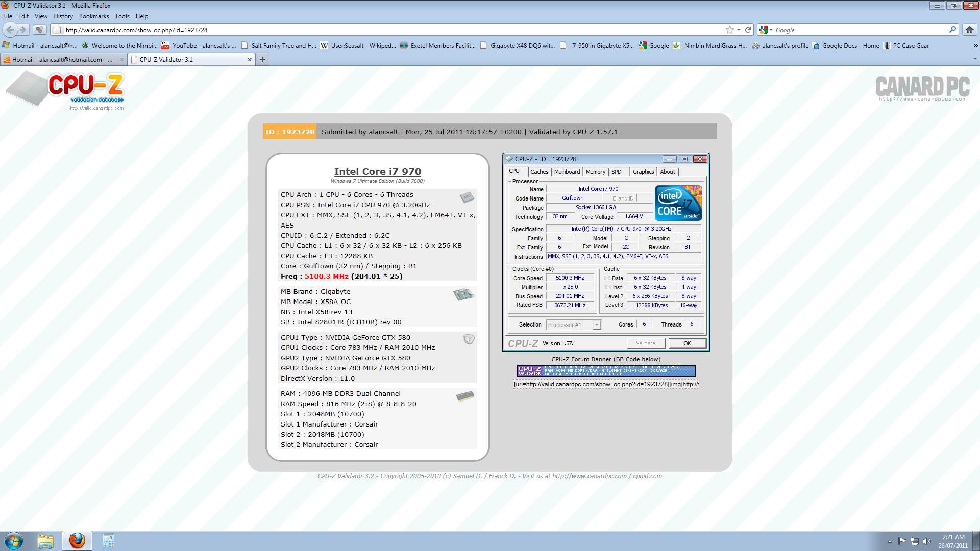Click the CPU-Z Forum Banner link

(606, 359)
